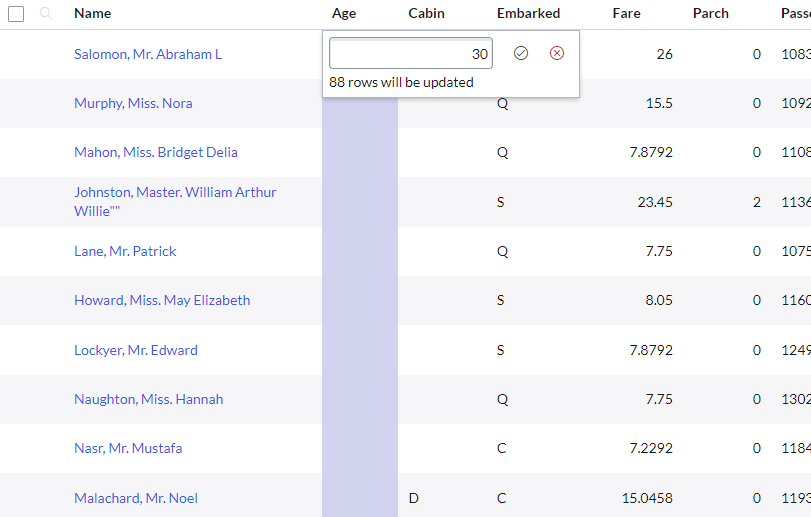This screenshot has width=811, height=517.
Task: Edit the Age value input field
Action: coord(411,53)
